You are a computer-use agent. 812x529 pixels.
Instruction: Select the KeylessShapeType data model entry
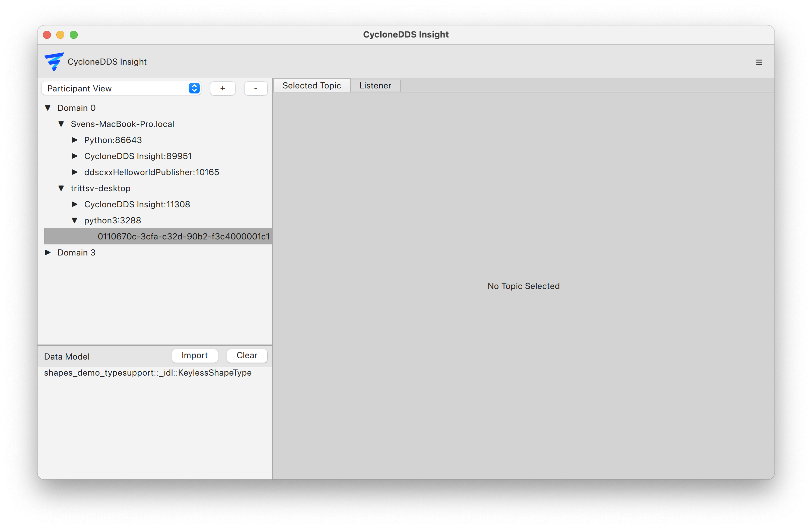pos(147,373)
